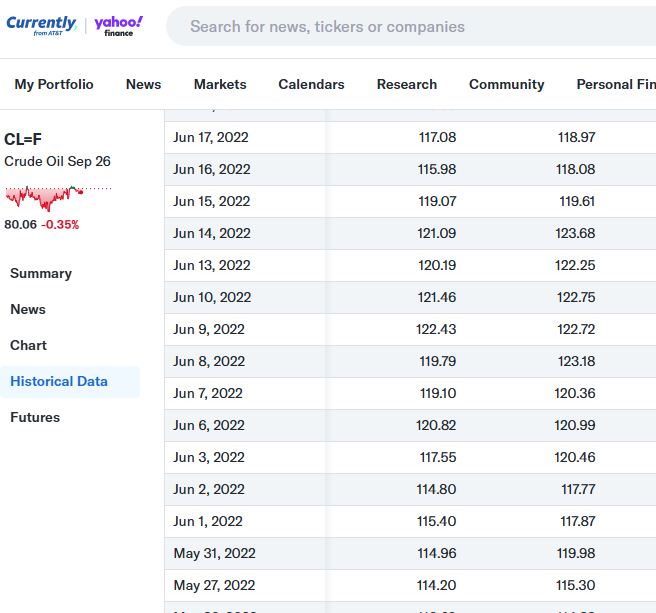Open the My Portfolio menu
This screenshot has width=656, height=613.
point(54,84)
